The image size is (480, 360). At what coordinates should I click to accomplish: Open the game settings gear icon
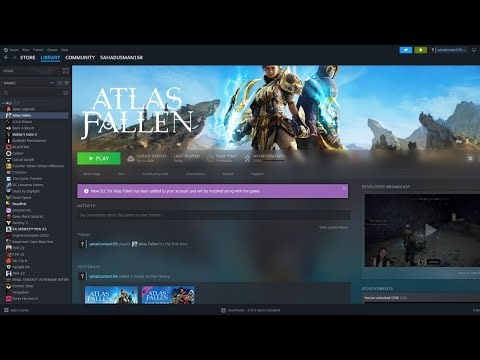tap(470, 158)
